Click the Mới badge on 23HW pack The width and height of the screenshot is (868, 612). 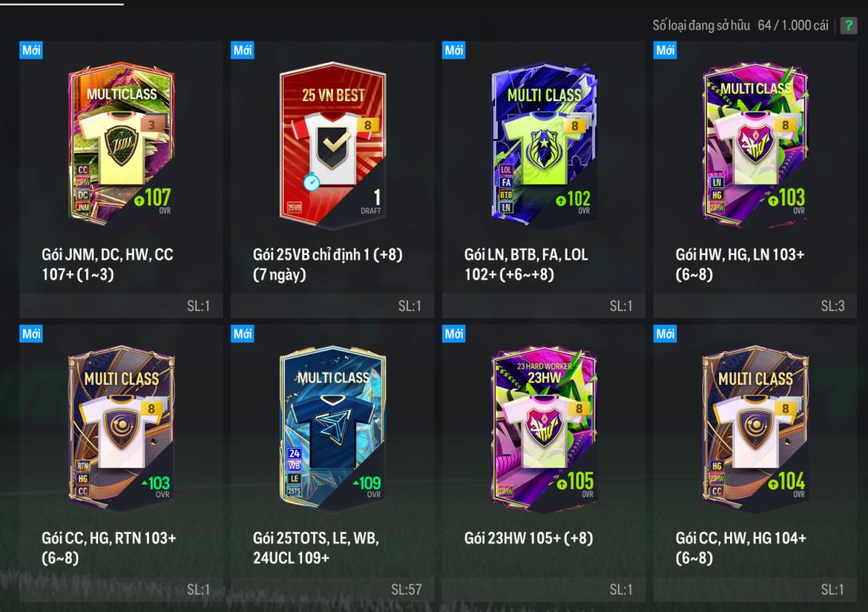454,334
